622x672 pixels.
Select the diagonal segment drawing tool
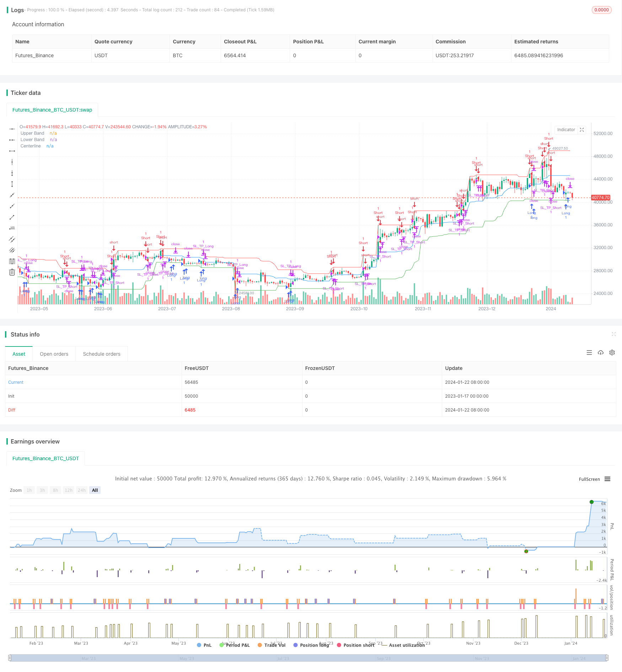click(12, 217)
